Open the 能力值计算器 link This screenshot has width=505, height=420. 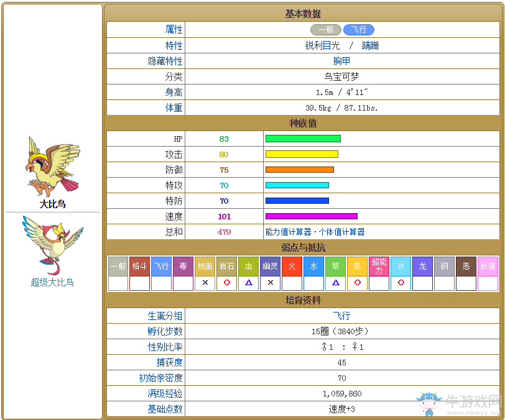point(288,232)
